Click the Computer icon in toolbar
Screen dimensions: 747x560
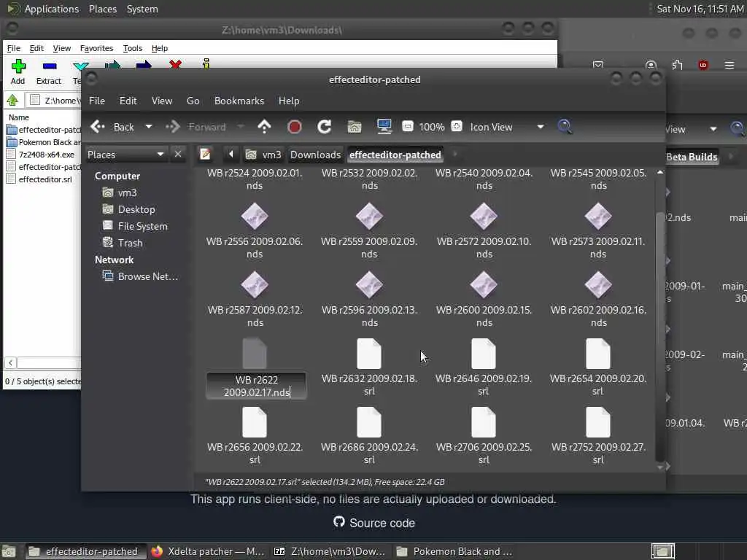[x=384, y=127]
